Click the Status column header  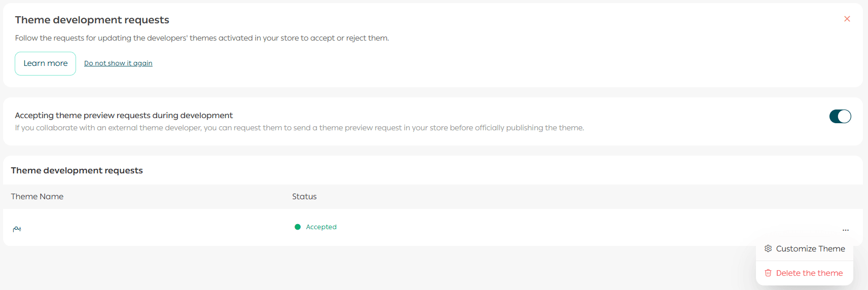click(304, 197)
